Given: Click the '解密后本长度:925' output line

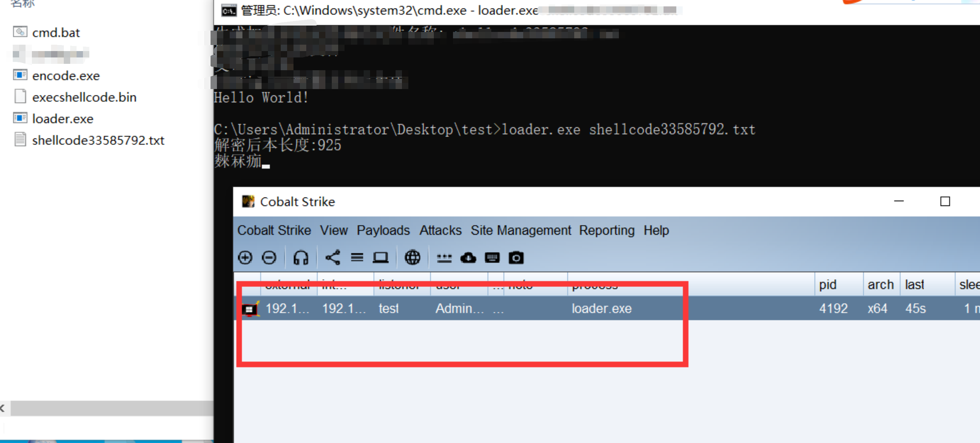Looking at the screenshot, I should [278, 145].
